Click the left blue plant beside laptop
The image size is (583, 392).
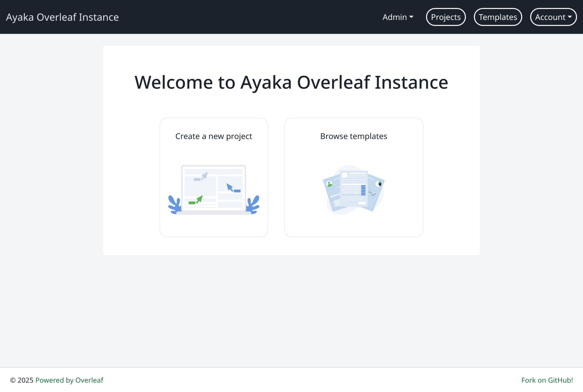point(175,204)
